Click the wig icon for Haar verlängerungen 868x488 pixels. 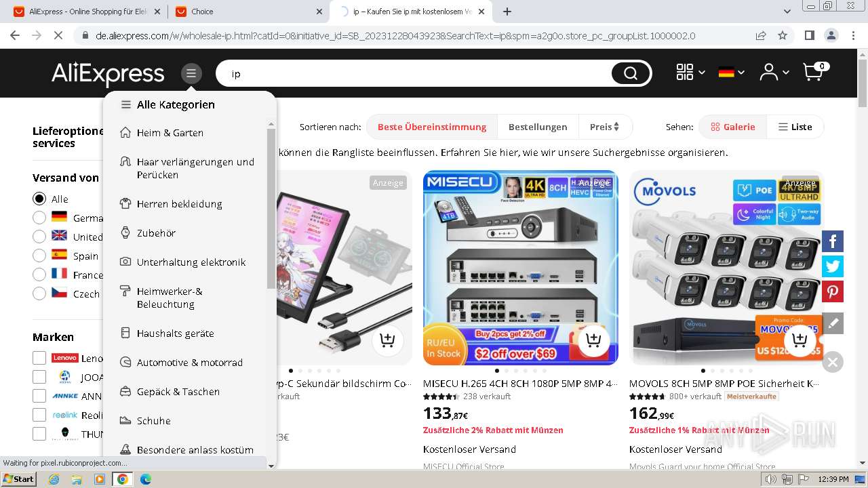coord(125,162)
